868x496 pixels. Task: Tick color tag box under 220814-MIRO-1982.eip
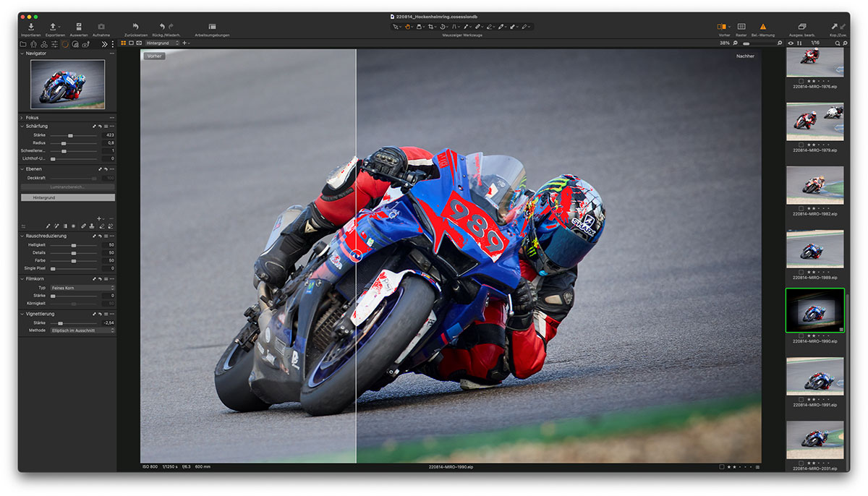coord(801,208)
